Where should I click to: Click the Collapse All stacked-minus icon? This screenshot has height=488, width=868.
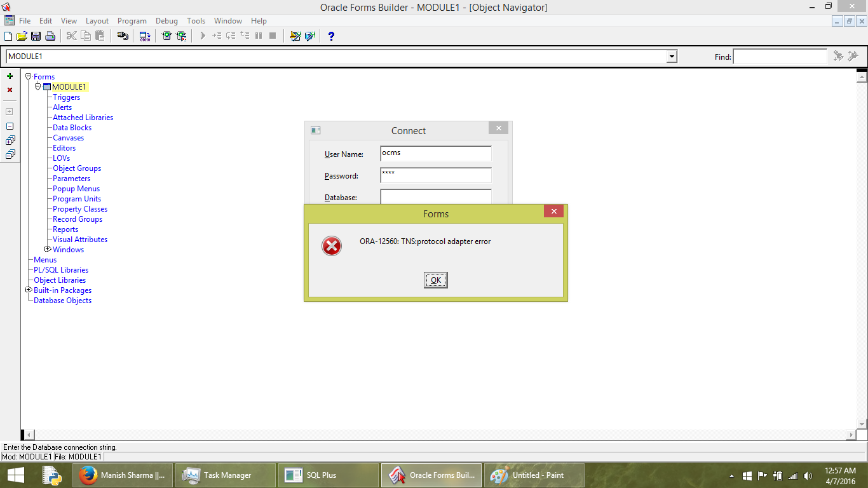pyautogui.click(x=10, y=154)
